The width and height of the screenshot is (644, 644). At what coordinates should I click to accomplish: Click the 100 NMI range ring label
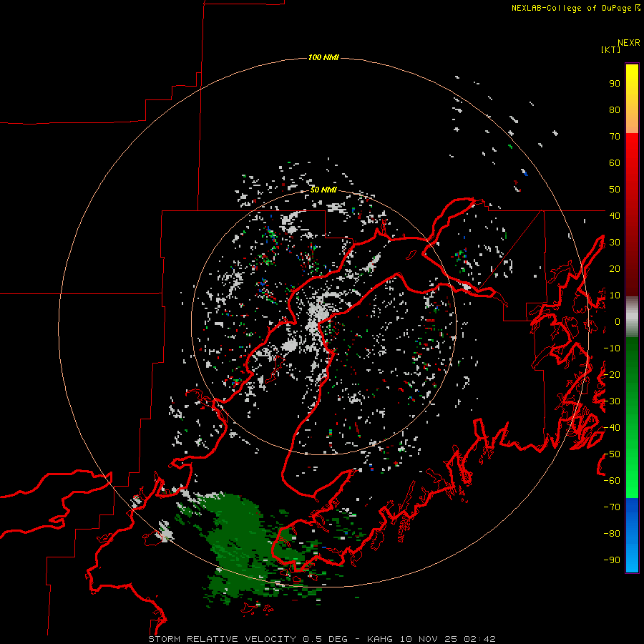323,57
